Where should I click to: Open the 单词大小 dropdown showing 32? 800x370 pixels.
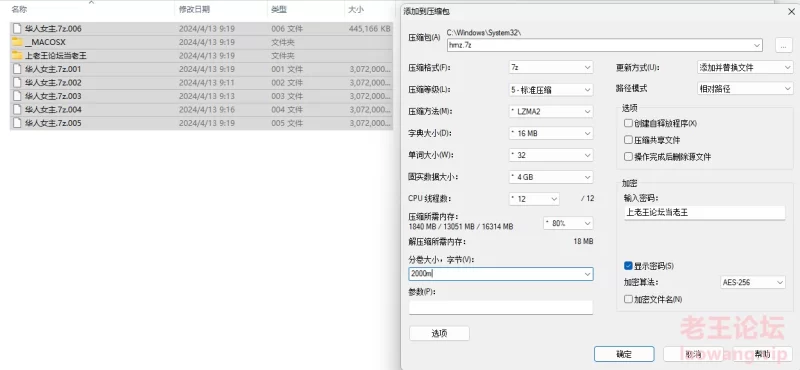pyautogui.click(x=551, y=155)
